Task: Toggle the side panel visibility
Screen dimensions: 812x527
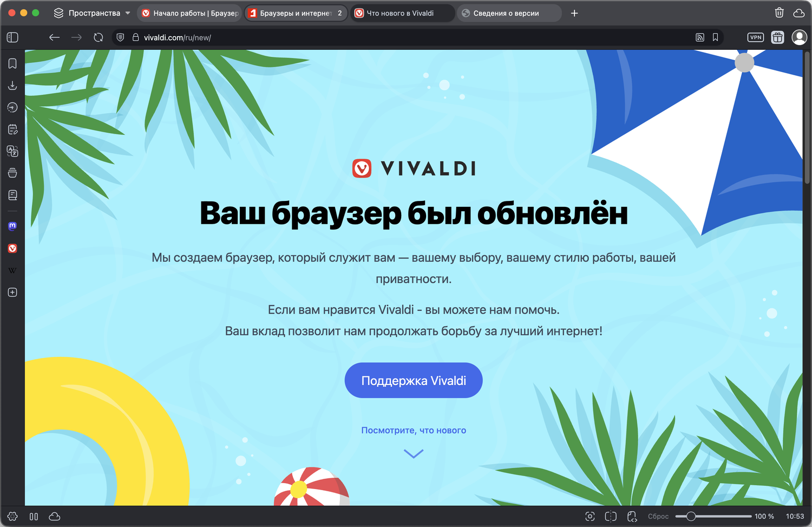Action: point(12,37)
